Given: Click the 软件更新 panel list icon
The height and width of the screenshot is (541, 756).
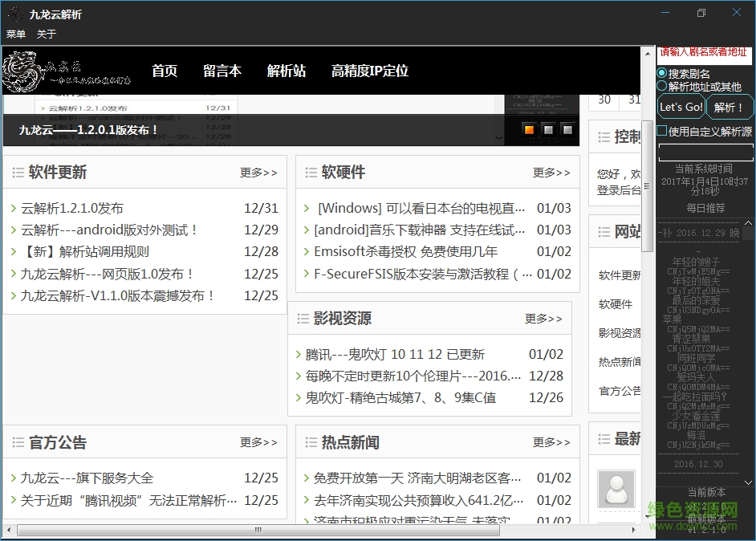Looking at the screenshot, I should click(18, 171).
